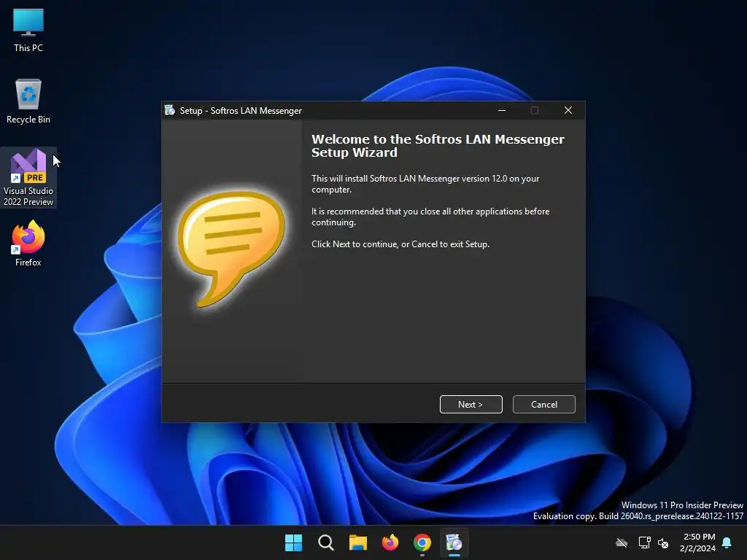This screenshot has width=747, height=560.
Task: Select the Recycle Bin desktop icon
Action: click(28, 101)
